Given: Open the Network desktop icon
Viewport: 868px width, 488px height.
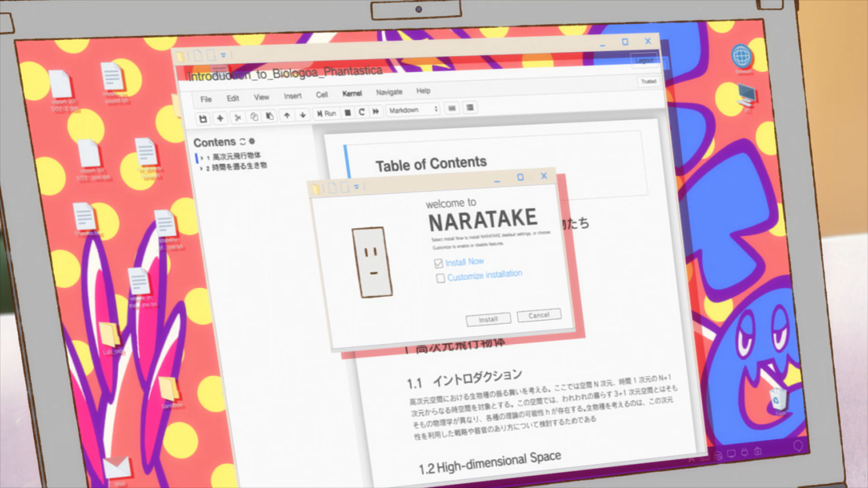Looking at the screenshot, I should point(742,60).
